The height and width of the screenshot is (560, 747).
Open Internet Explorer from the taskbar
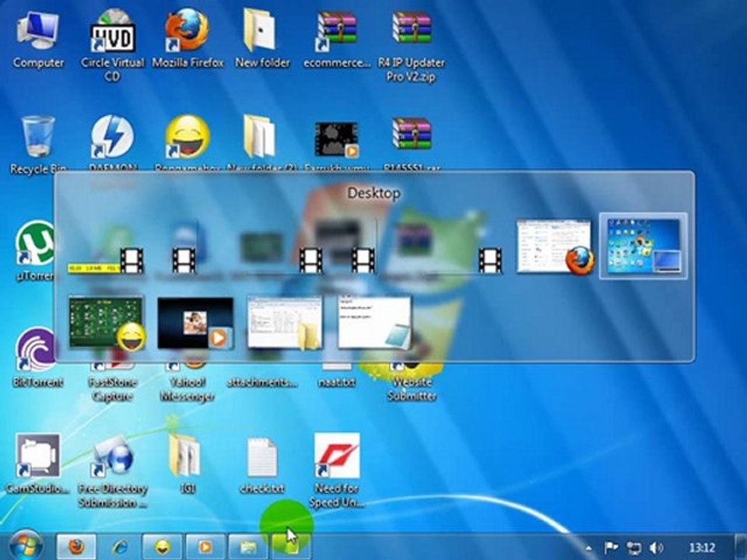[x=119, y=547]
